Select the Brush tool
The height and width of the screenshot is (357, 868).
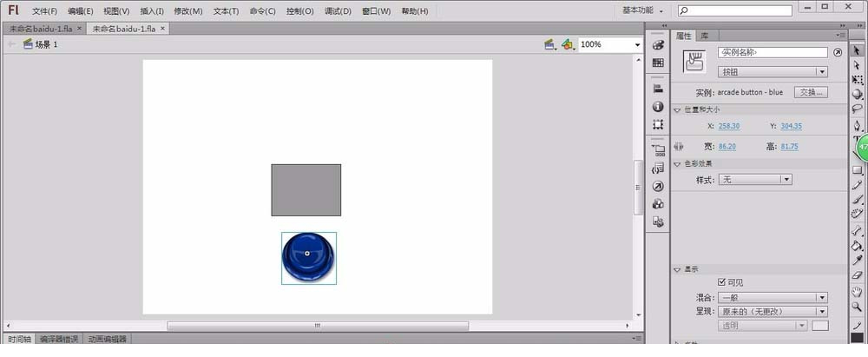coord(857,200)
